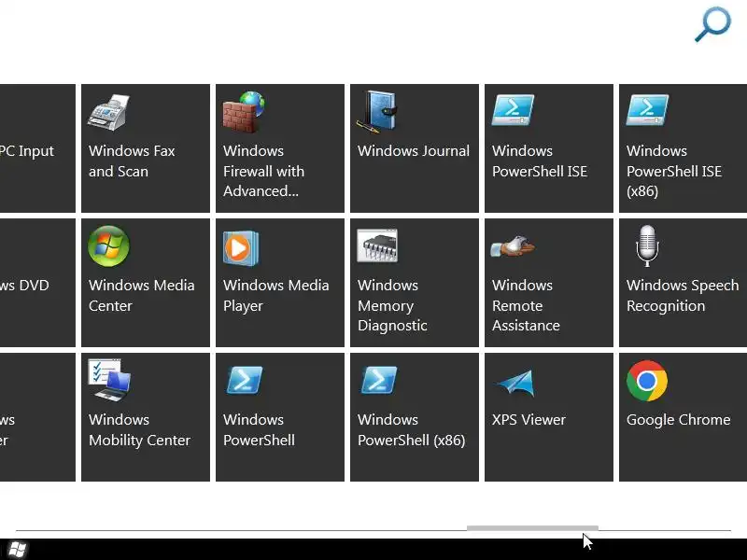Launch Windows Fax and Scan icon
This screenshot has height=560, width=747.
click(108, 112)
